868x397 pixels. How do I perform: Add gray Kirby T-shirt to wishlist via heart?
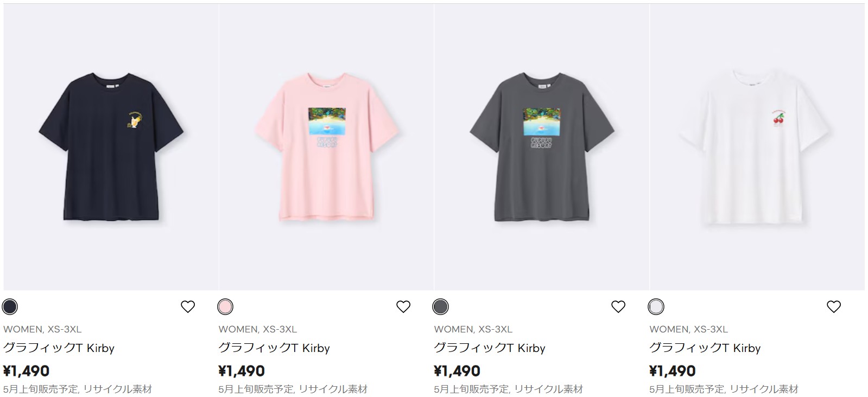pyautogui.click(x=618, y=307)
